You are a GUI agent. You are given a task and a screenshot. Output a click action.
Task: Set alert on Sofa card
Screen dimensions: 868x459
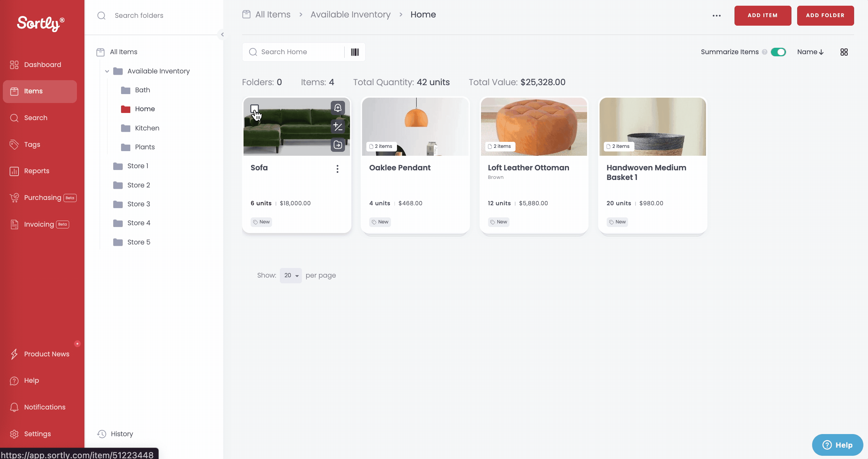(338, 108)
